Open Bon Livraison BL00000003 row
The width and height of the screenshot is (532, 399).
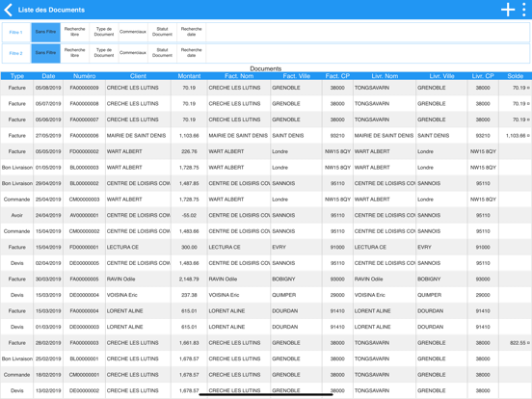266,168
